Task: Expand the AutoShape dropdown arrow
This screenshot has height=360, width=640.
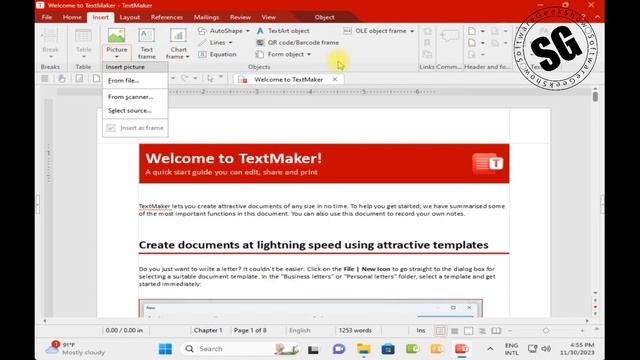Action: click(x=247, y=31)
